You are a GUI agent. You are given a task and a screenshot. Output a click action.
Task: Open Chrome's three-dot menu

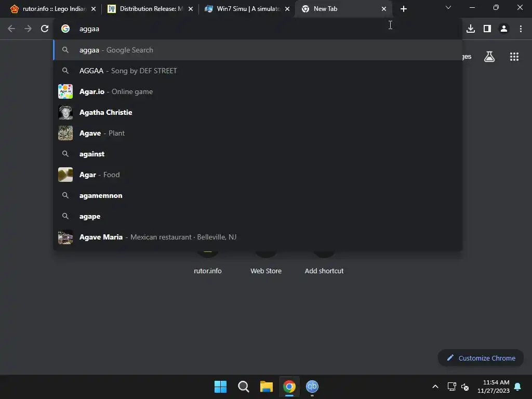[521, 29]
